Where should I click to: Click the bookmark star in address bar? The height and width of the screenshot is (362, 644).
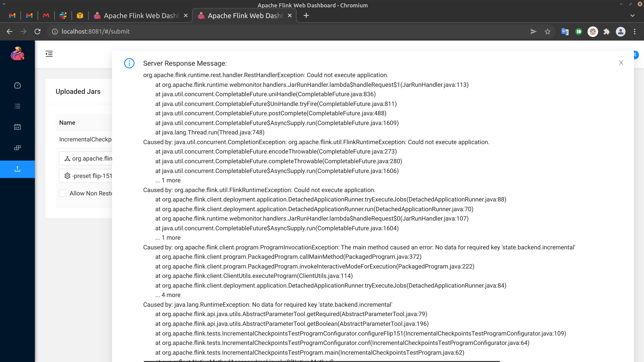click(x=548, y=32)
